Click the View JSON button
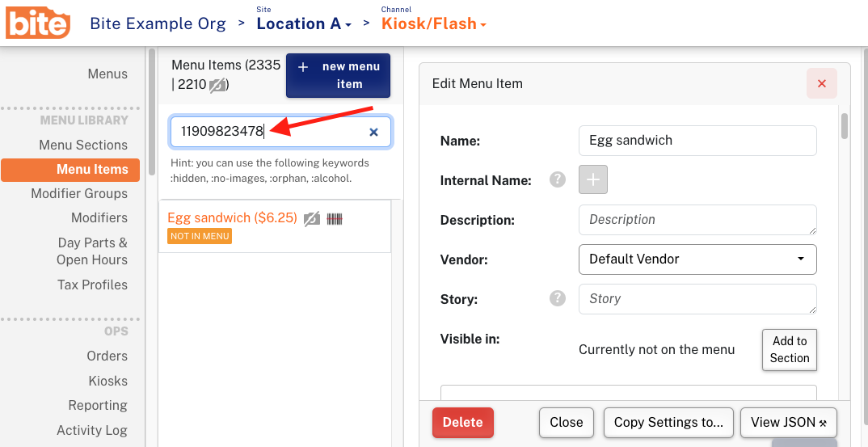The width and height of the screenshot is (868, 447). point(788,423)
